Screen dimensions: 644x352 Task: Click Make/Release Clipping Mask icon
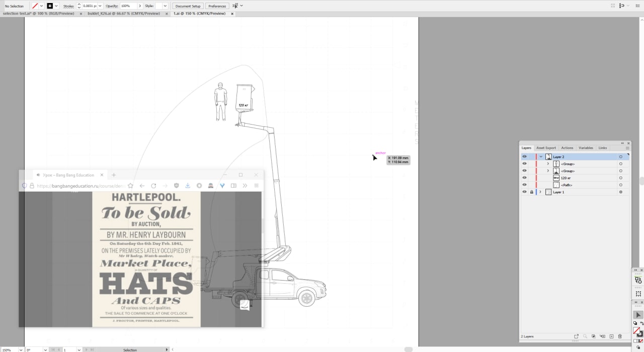[x=594, y=336]
